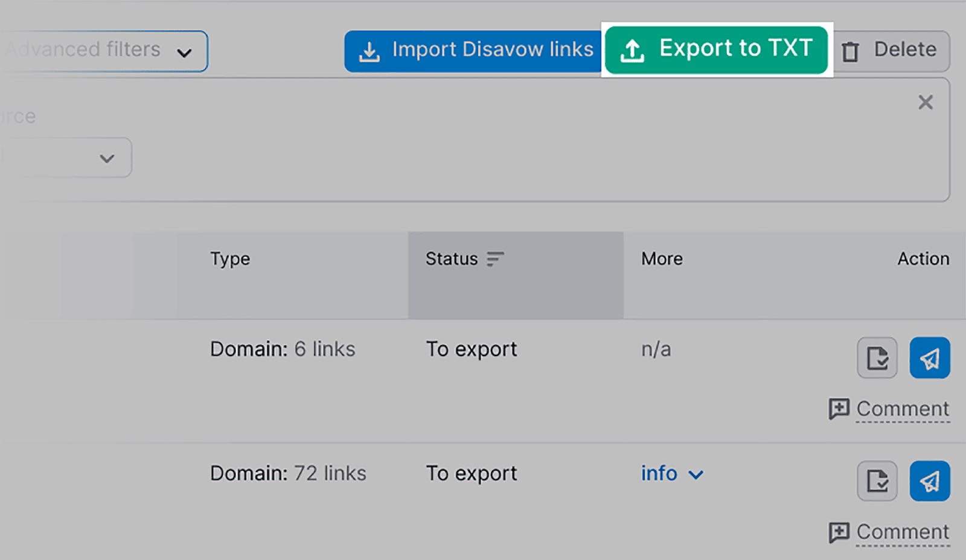966x560 pixels.
Task: Expand info dropdown for 72 links row
Action: [x=671, y=474]
